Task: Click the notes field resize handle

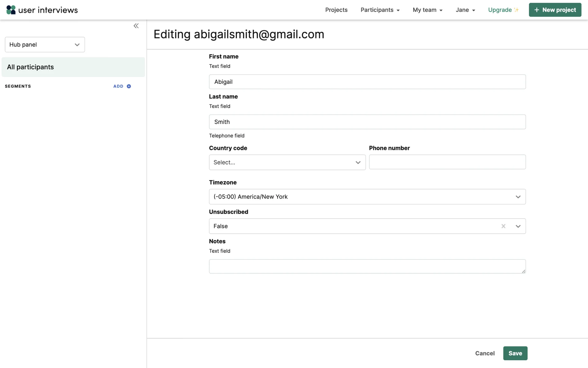Action: [523, 271]
